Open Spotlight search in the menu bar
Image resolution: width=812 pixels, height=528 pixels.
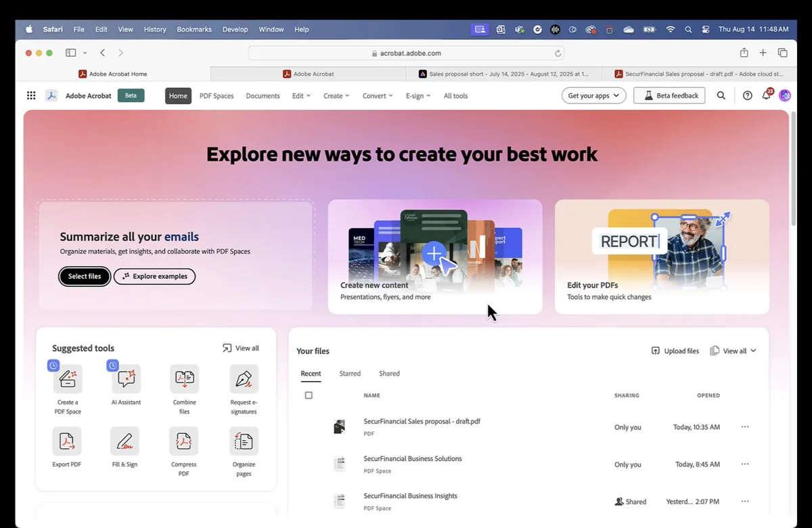(x=688, y=29)
